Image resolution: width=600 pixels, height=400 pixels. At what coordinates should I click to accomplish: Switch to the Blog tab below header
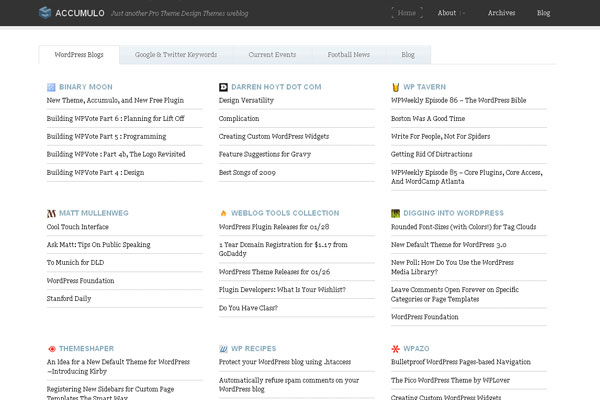(408, 55)
